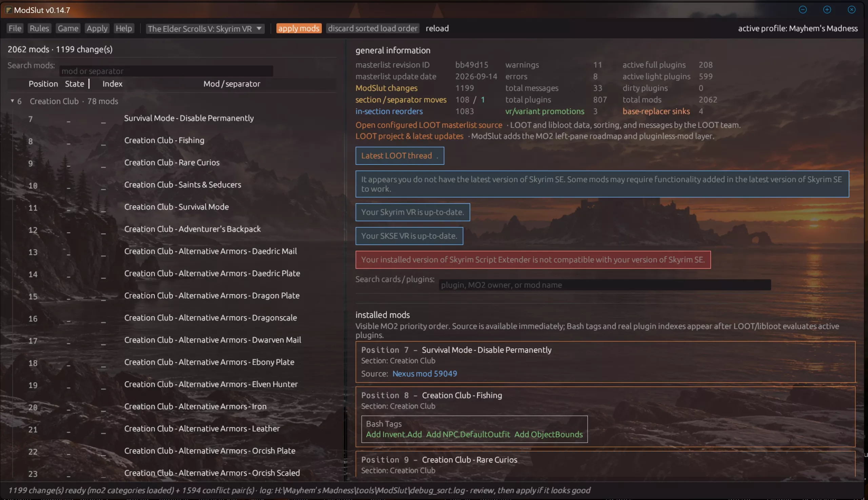Open the Skyrim VR game dropdown
Viewport: 868px width, 500px height.
(205, 28)
